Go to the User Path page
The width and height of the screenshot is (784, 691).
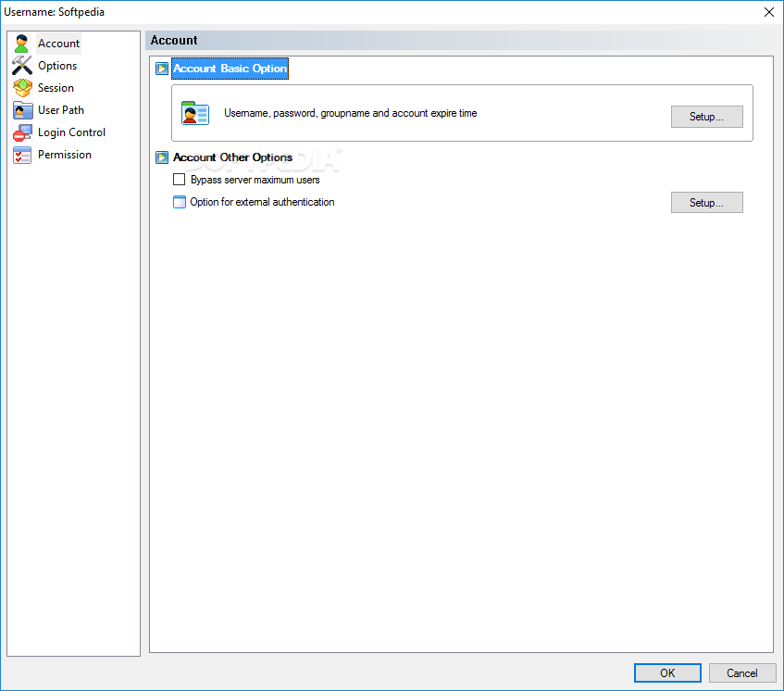click(x=61, y=110)
